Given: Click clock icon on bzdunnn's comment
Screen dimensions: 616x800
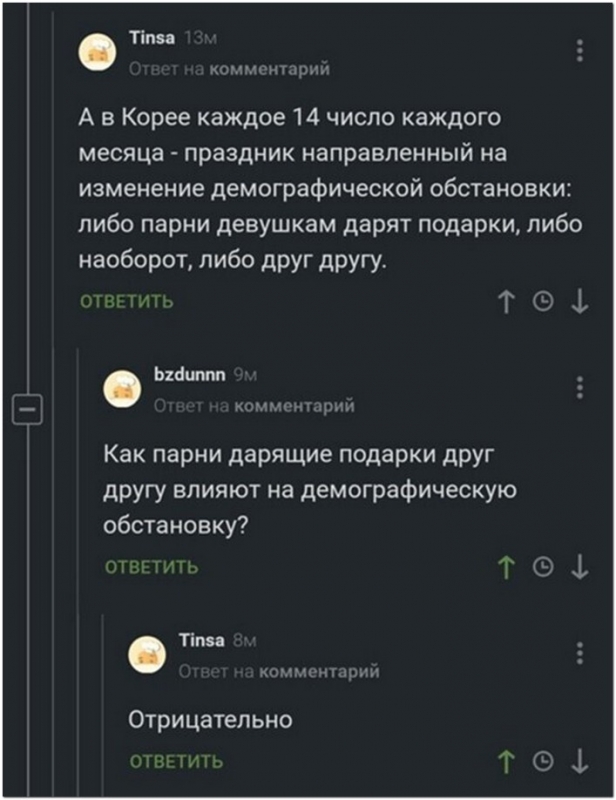Looking at the screenshot, I should (546, 568).
